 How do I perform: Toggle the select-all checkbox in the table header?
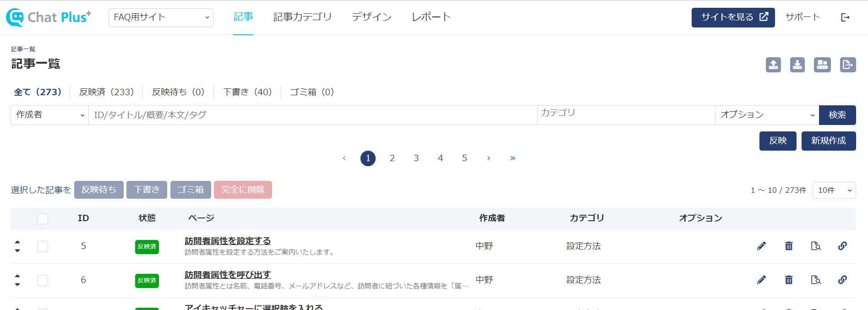point(43,219)
